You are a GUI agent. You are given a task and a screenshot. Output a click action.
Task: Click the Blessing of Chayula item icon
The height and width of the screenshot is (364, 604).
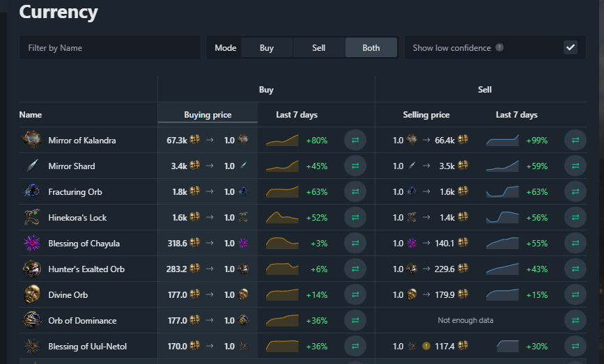click(31, 243)
